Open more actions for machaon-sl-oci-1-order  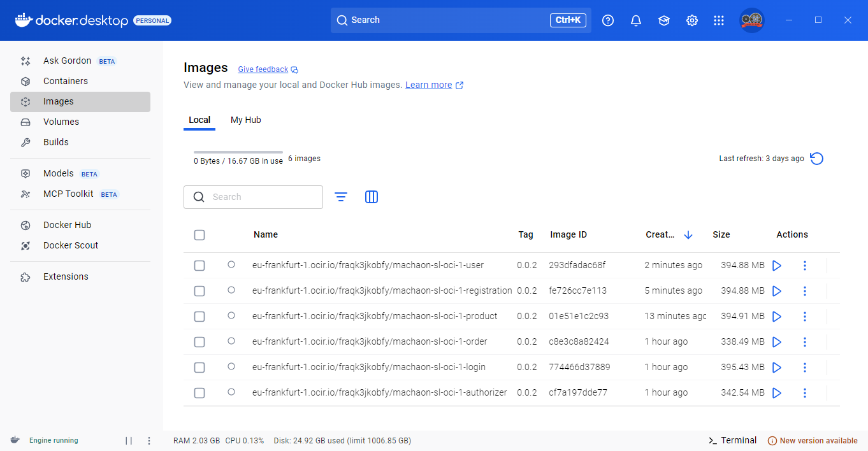coord(804,342)
